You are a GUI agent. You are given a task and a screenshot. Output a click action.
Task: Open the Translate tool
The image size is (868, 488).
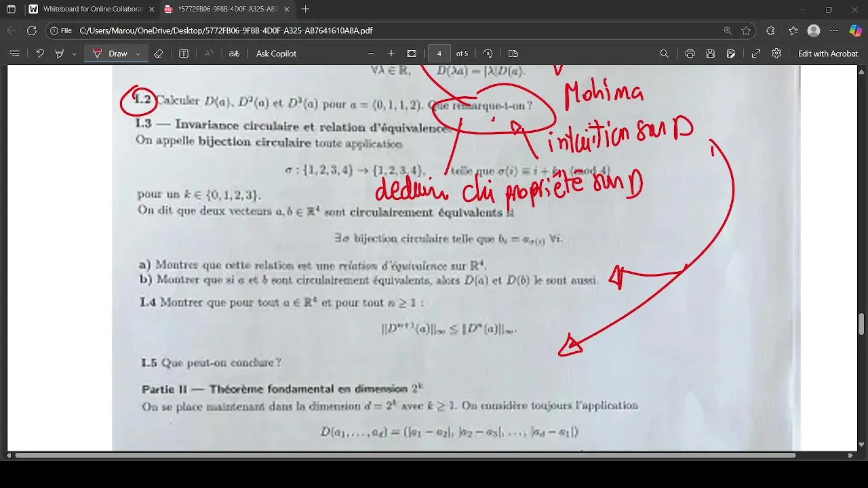point(234,54)
